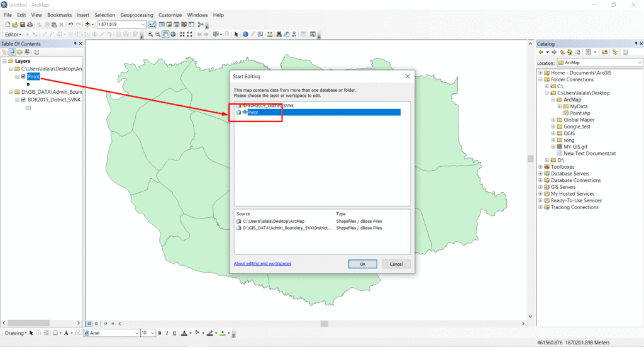
Task: Change the line color swatch
Action: tap(210, 333)
